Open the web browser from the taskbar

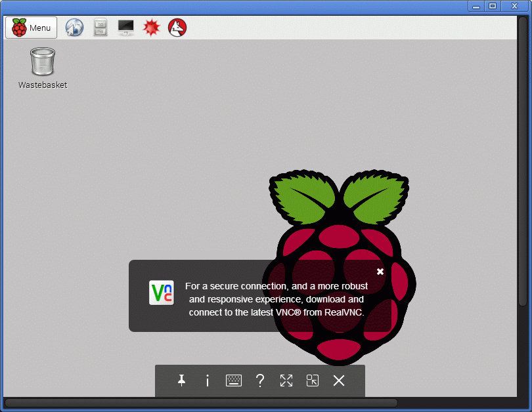pyautogui.click(x=74, y=27)
